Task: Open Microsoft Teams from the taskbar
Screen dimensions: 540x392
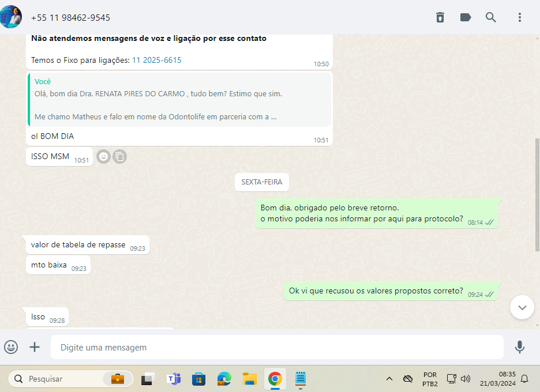Action: coord(174,379)
